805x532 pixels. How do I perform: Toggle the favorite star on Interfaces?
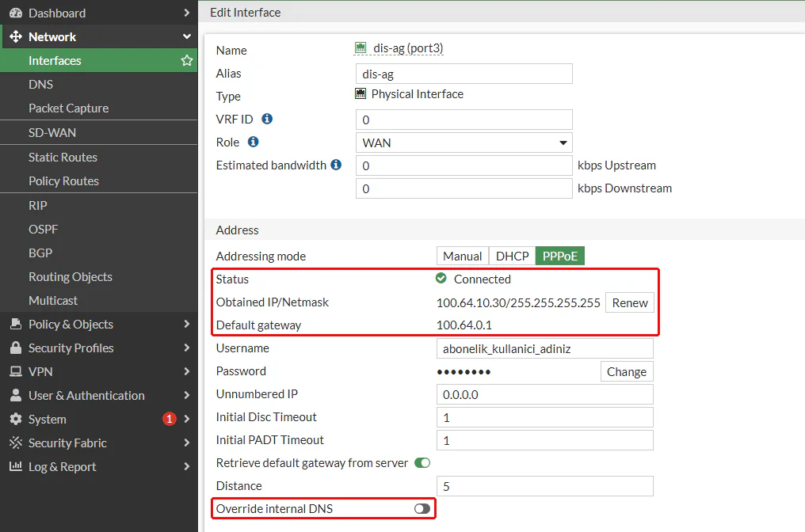tap(187, 60)
